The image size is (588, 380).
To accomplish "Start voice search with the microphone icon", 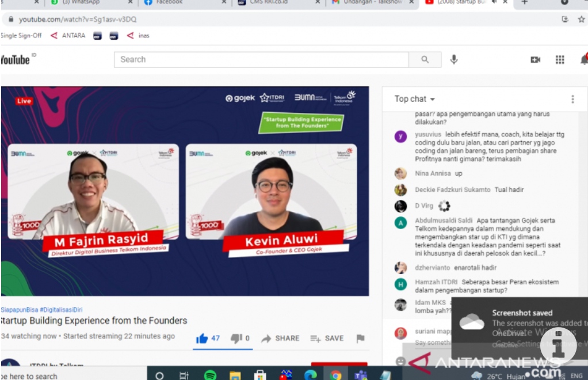I will (x=454, y=59).
